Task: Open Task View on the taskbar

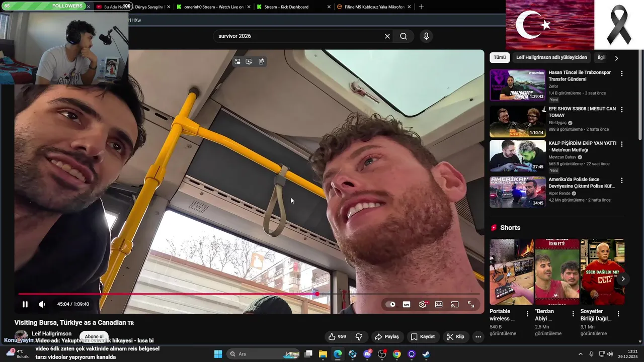Action: [308, 354]
